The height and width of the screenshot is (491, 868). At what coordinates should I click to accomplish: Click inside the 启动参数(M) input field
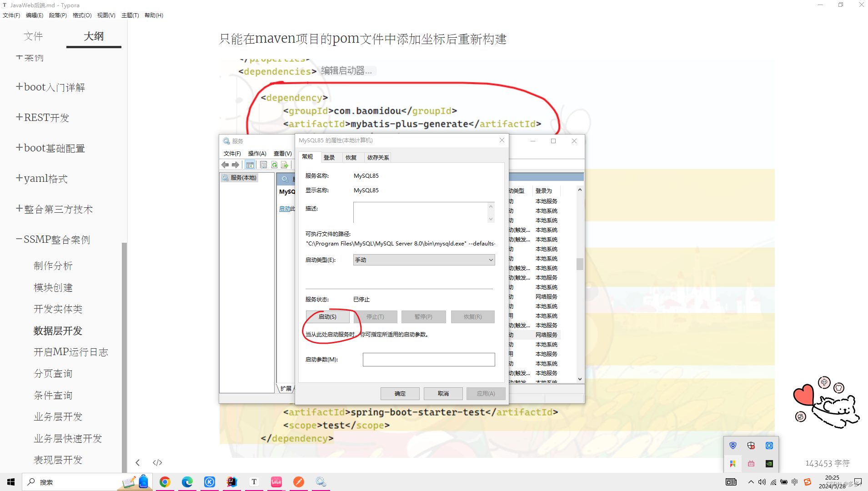pos(428,359)
